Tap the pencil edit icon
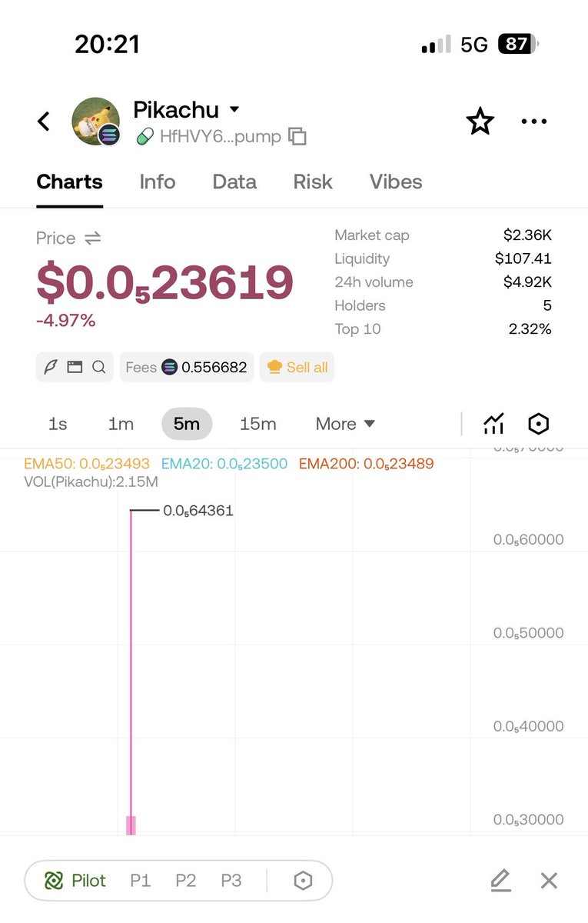 coord(500,881)
